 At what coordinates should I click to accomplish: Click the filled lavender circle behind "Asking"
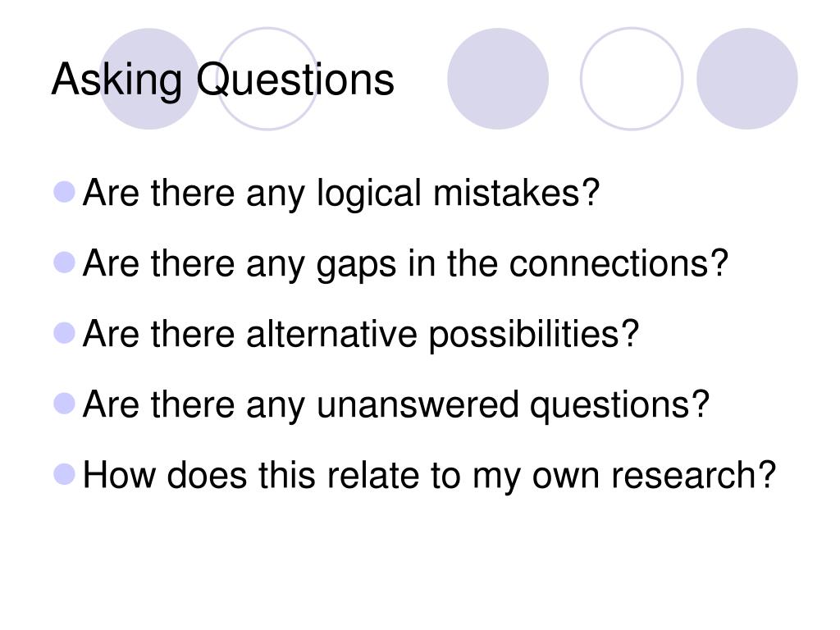pos(149,79)
